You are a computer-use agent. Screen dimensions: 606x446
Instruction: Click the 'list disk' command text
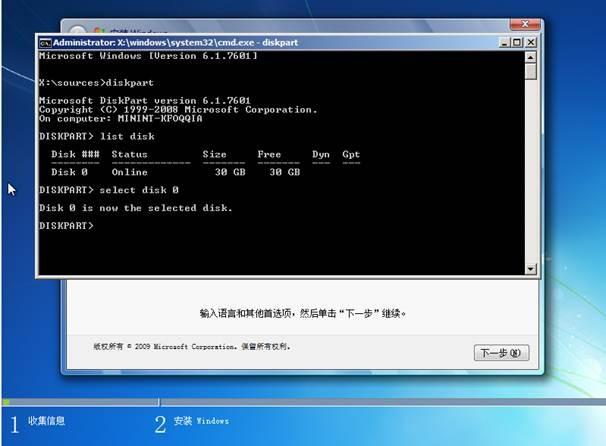click(x=127, y=136)
